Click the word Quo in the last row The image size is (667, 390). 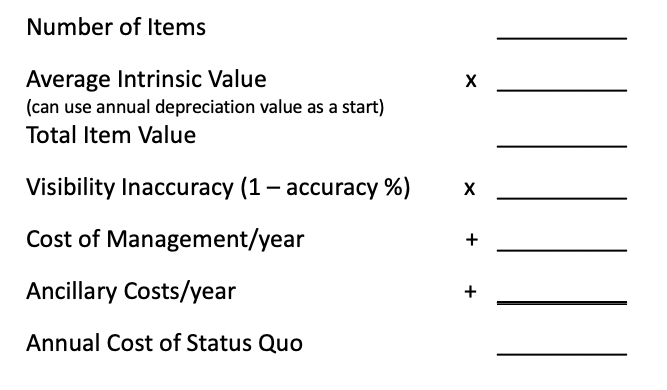pos(280,343)
